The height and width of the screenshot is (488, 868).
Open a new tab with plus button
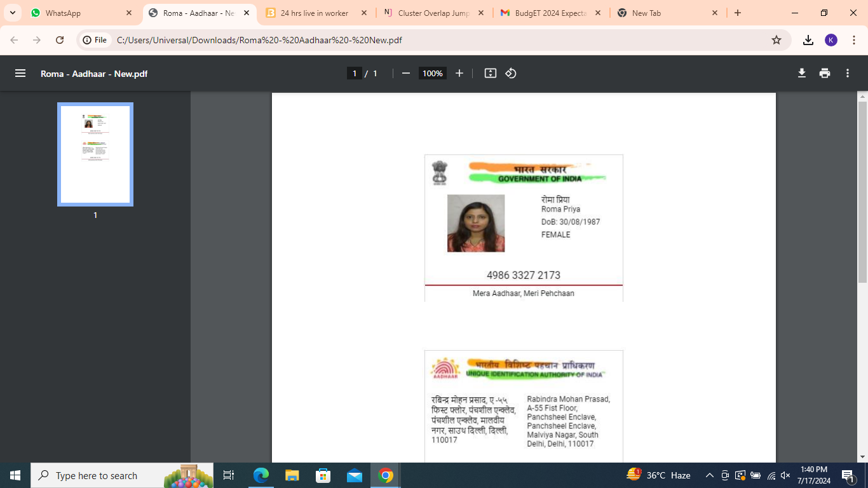738,13
